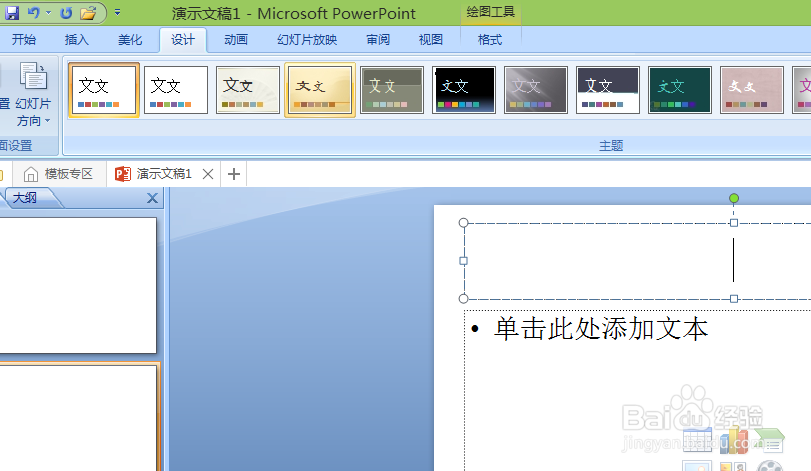Click the bottom middle handle of title box
811x471 pixels.
pos(733,298)
